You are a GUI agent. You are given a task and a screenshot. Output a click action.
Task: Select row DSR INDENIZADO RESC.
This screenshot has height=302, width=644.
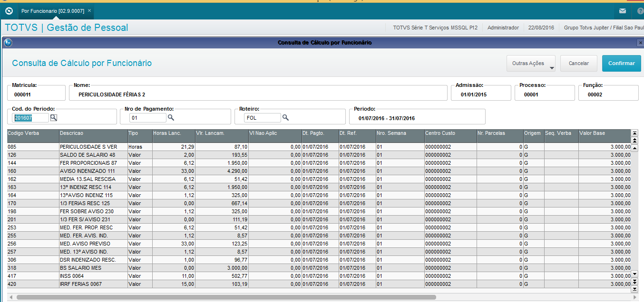pos(319,260)
